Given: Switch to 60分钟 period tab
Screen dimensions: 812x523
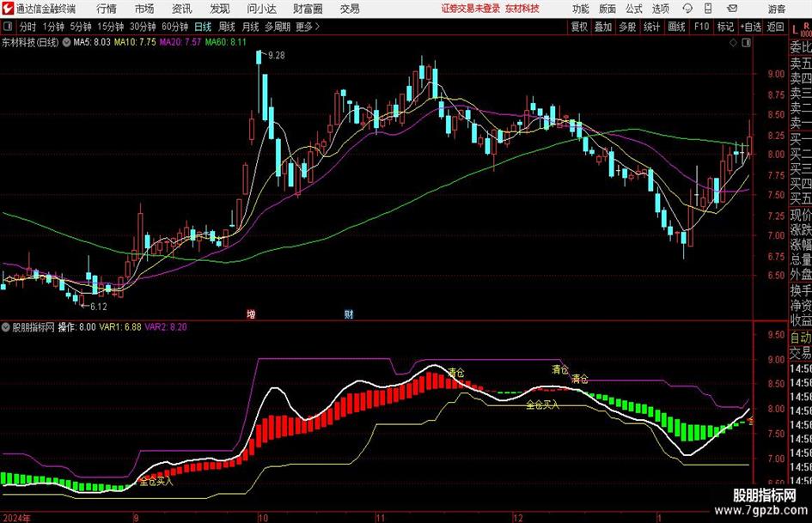Looking at the screenshot, I should [175, 27].
